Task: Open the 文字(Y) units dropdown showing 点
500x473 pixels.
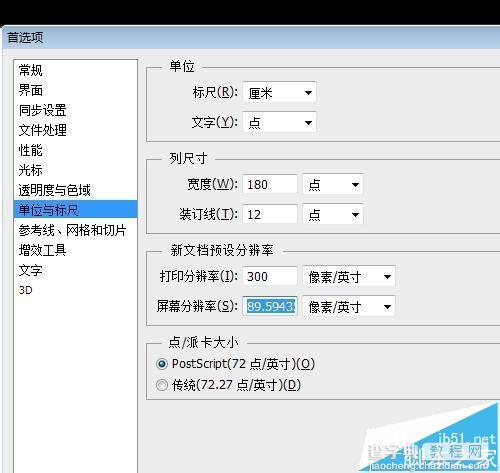Action: (279, 123)
